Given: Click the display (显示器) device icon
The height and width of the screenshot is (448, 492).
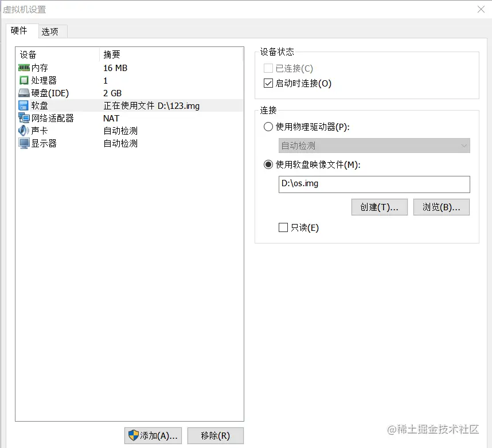Looking at the screenshot, I should coord(24,143).
